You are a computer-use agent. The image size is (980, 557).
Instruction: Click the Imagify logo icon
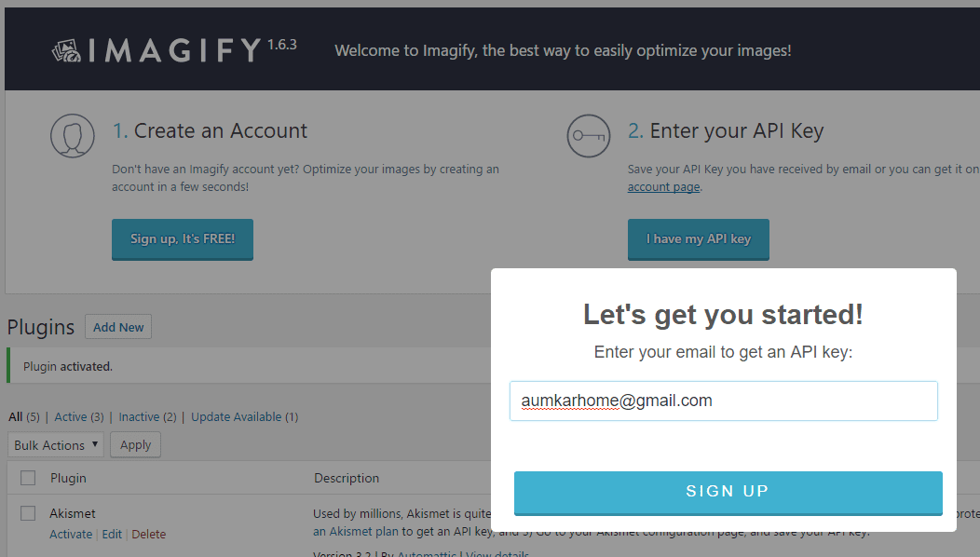[x=66, y=50]
